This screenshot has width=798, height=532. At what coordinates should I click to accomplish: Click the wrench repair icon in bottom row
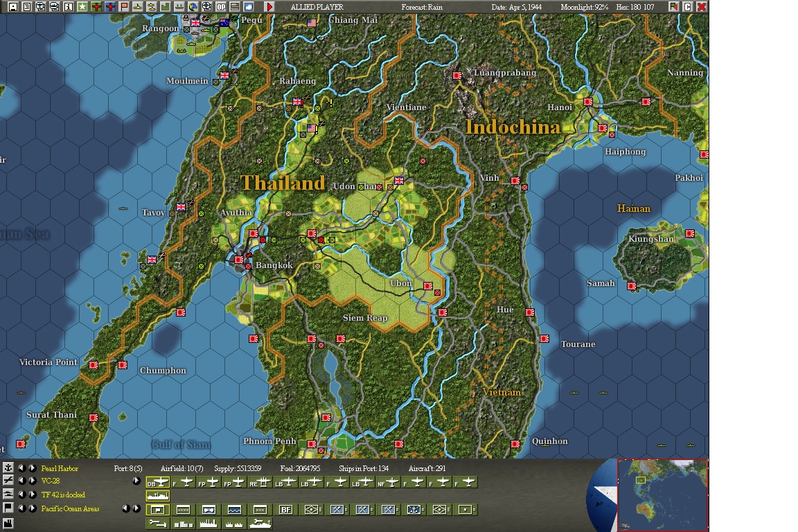158,524
